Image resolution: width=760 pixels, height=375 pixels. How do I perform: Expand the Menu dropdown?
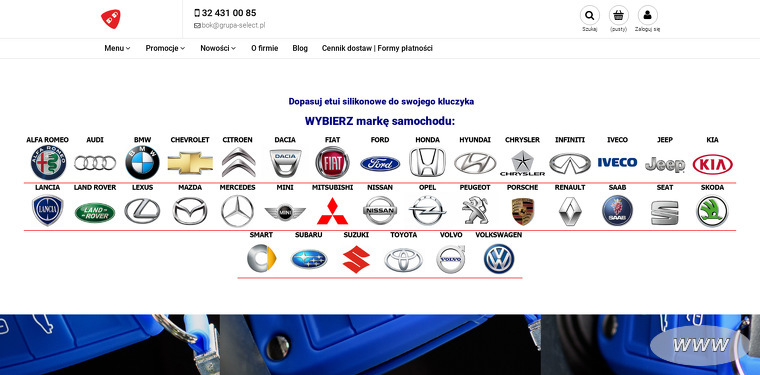click(117, 48)
